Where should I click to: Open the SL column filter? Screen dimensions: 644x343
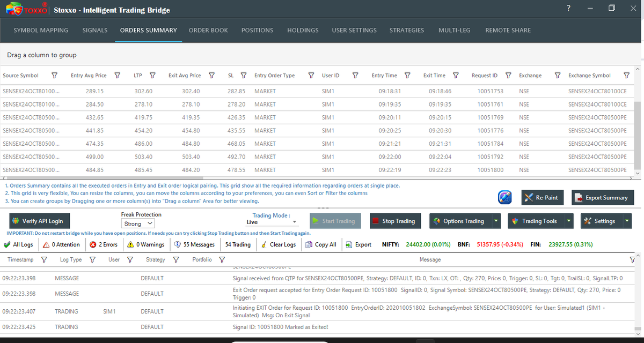pos(243,76)
